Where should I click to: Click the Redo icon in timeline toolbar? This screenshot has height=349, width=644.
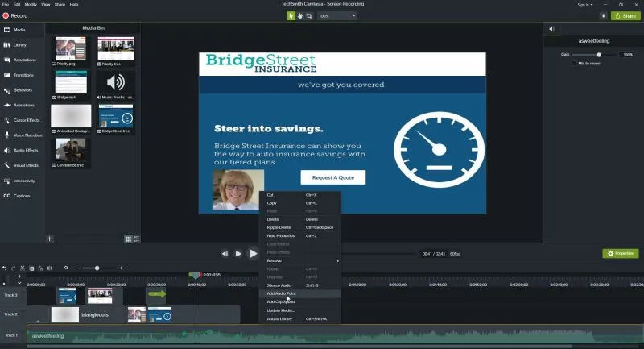[13, 268]
